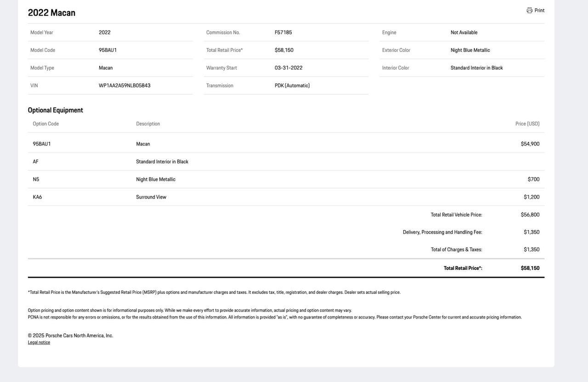Click the Price (USD) column header

527,124
